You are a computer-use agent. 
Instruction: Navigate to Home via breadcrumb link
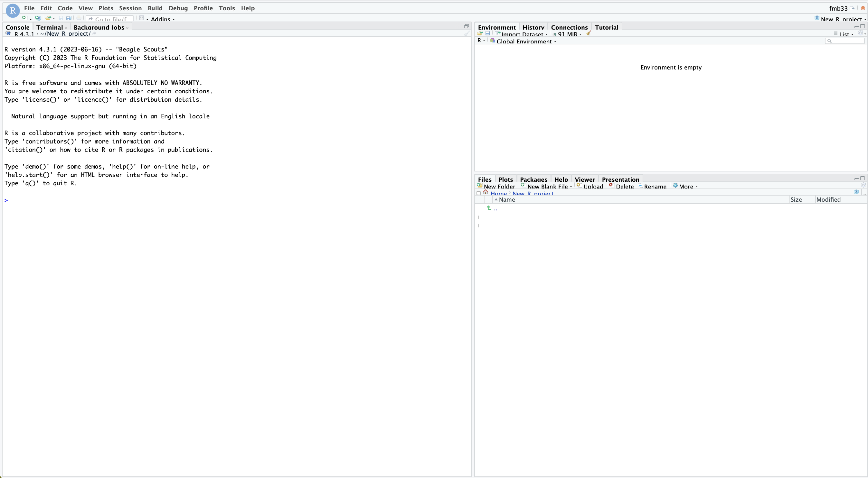(x=499, y=193)
